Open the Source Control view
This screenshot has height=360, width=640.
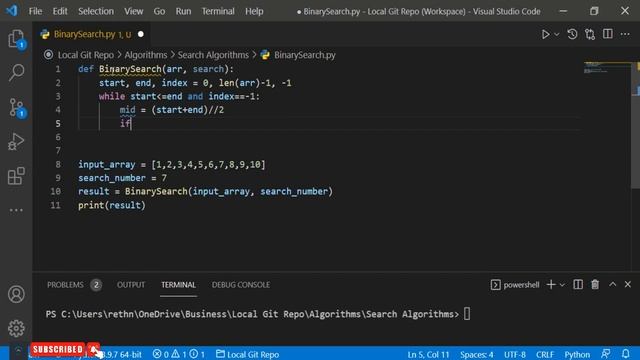[16, 108]
